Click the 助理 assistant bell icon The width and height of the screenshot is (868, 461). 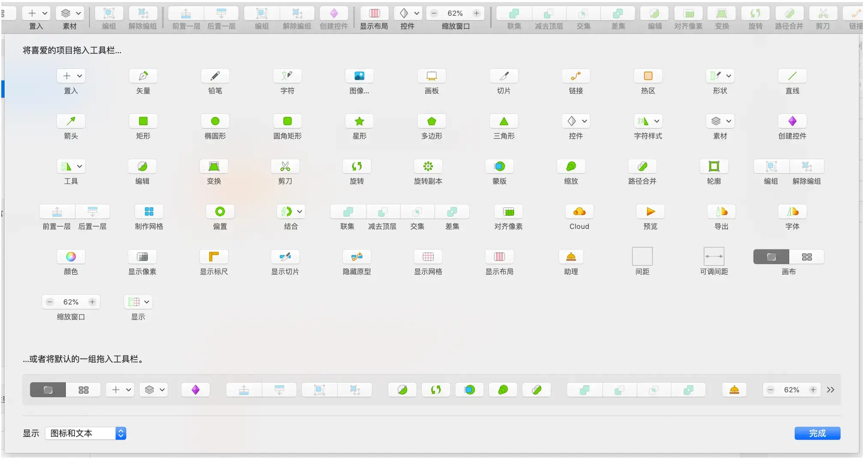(571, 257)
